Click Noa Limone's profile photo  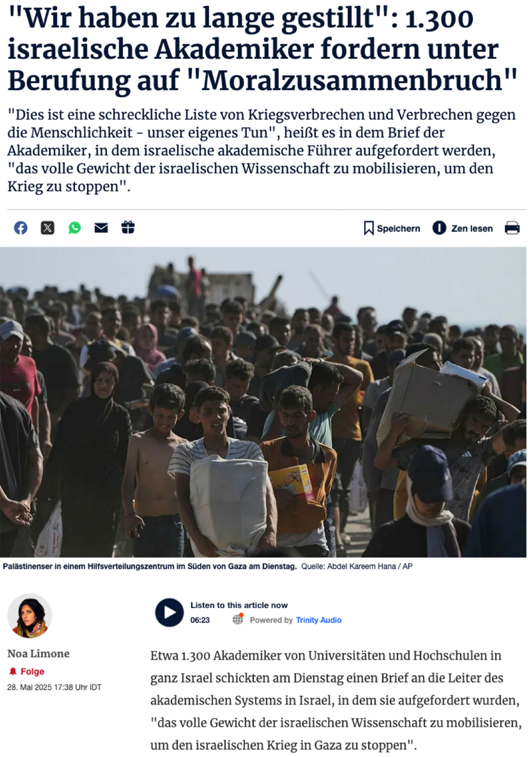pos(29,616)
